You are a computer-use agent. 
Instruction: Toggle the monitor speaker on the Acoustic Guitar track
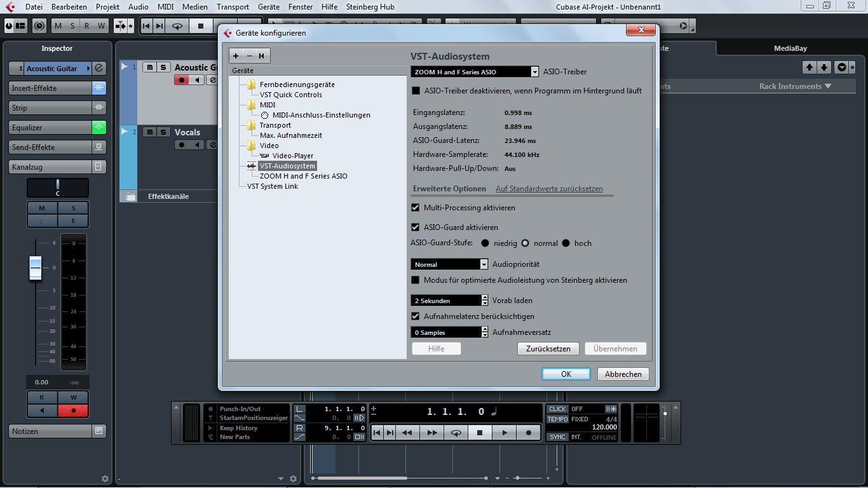[x=197, y=80]
